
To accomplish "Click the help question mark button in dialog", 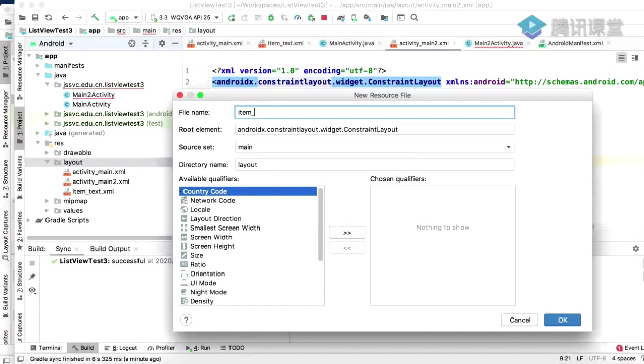I will click(x=186, y=320).
